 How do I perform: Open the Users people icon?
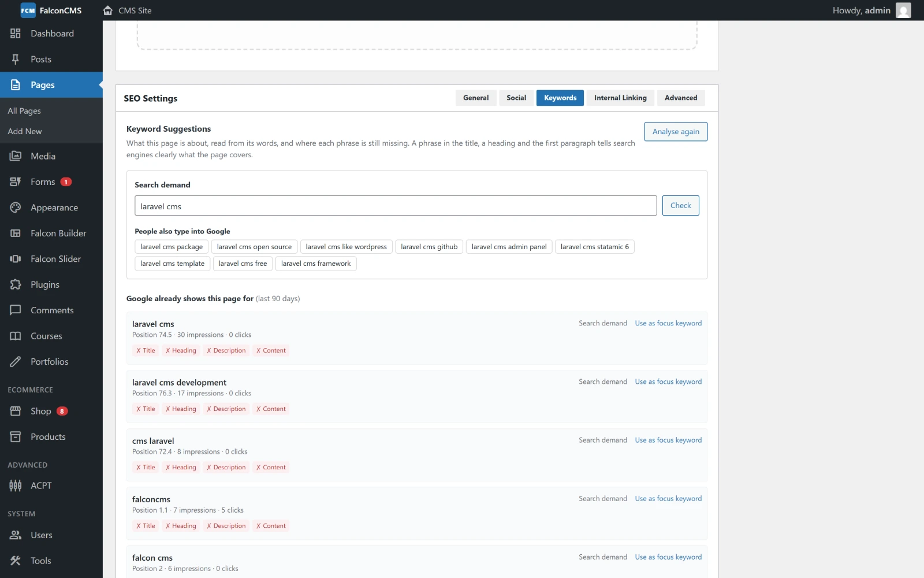pyautogui.click(x=16, y=535)
